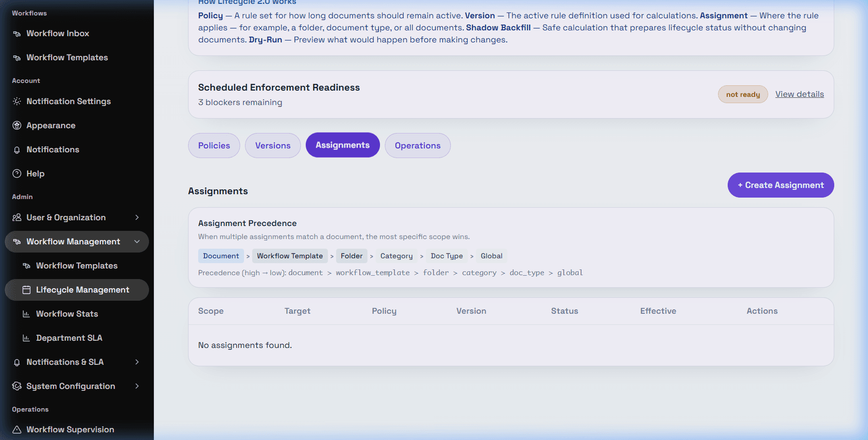This screenshot has height=440, width=868.
Task: Select the Assignments tab
Action: click(343, 145)
